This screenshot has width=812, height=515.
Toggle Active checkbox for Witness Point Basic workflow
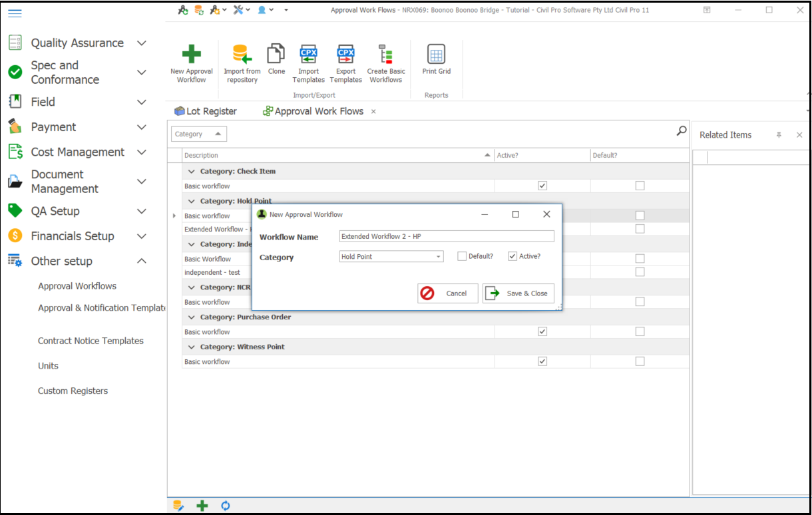click(x=542, y=361)
